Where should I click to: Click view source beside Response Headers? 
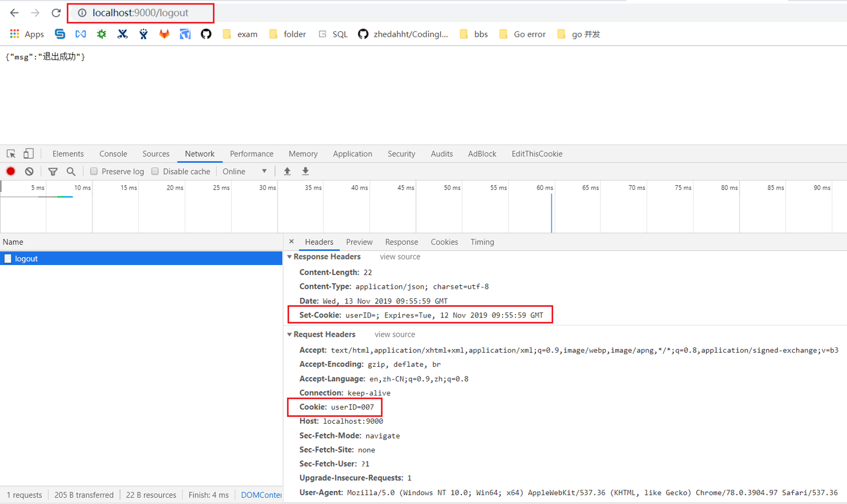tap(400, 257)
